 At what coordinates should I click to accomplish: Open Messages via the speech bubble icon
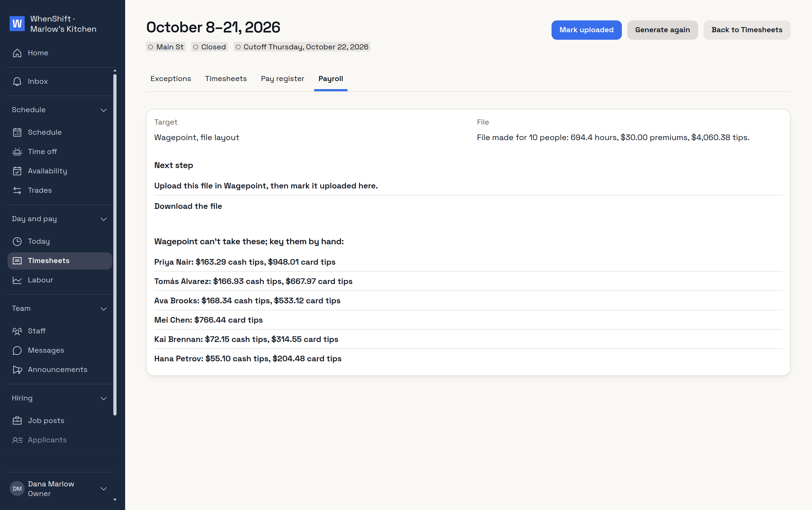pos(17,351)
